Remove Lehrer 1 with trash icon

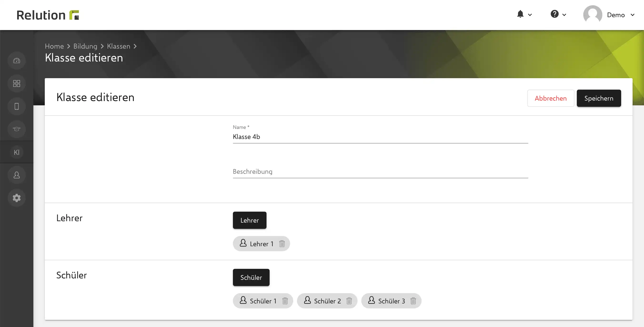[282, 244]
